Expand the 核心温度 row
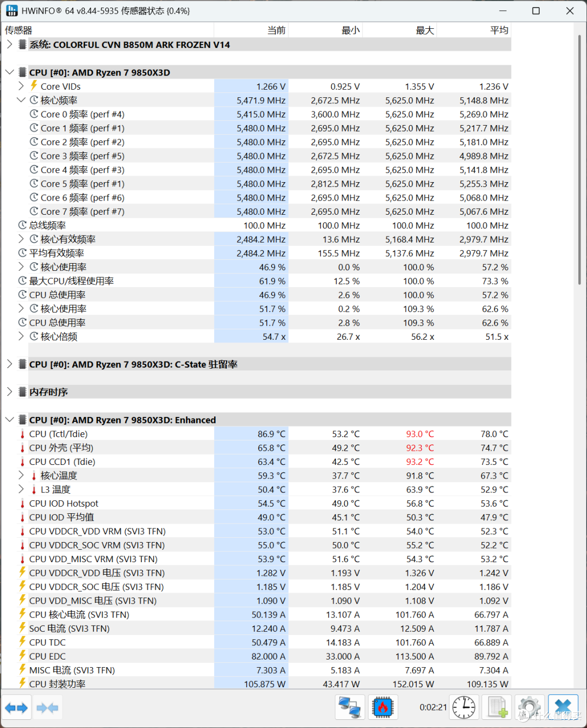Image resolution: width=587 pixels, height=728 pixels. 21,475
